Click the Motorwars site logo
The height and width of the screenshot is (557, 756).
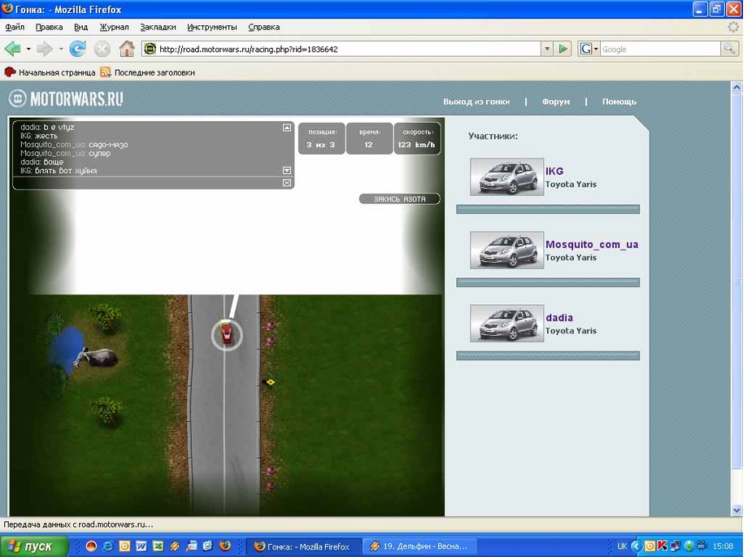click(x=66, y=99)
